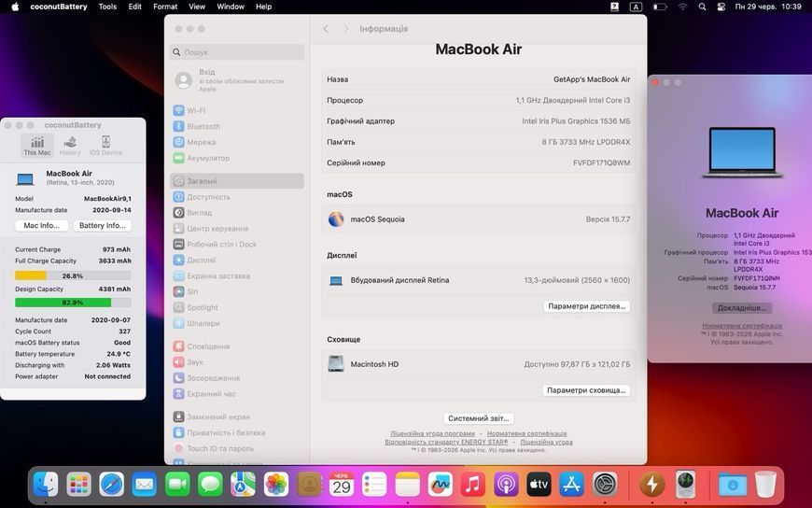Sign in via Вхід Apple account row
The image size is (812, 508).
(237, 80)
